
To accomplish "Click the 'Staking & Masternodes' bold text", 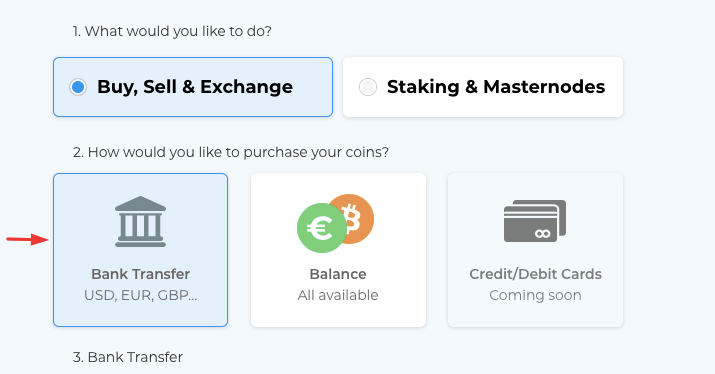I will point(496,87).
